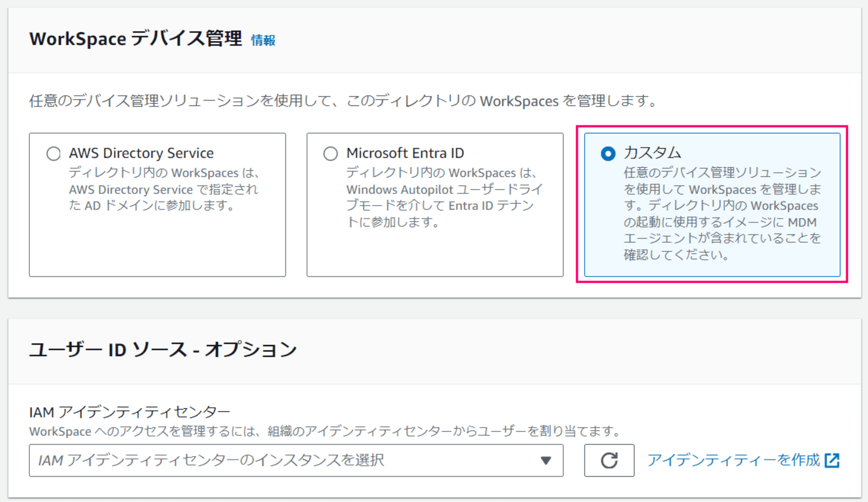The width and height of the screenshot is (868, 502).
Task: Select the AWS Directory Service radio button
Action: coord(53,154)
